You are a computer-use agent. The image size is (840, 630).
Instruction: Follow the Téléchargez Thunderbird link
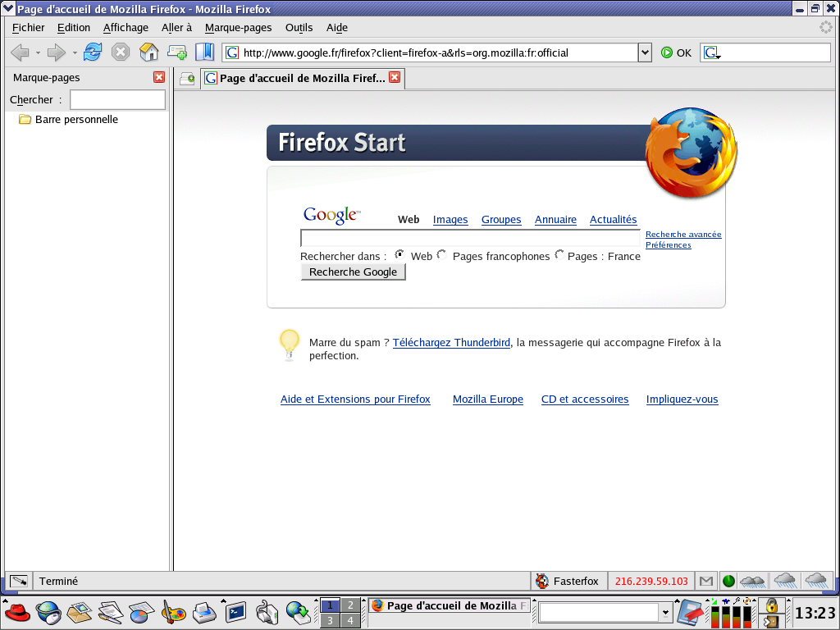pos(451,343)
